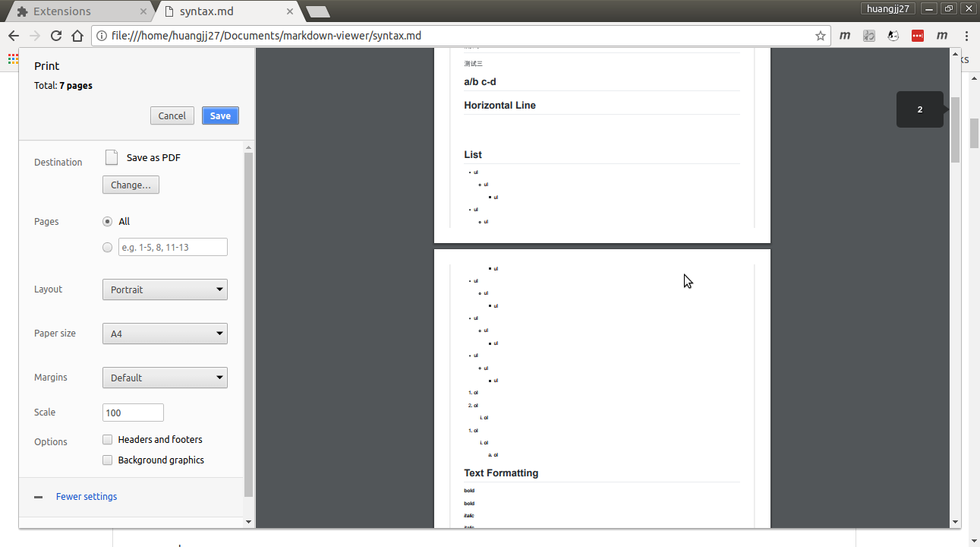Go back using the browser back arrow
The height and width of the screenshot is (547, 980).
[14, 36]
